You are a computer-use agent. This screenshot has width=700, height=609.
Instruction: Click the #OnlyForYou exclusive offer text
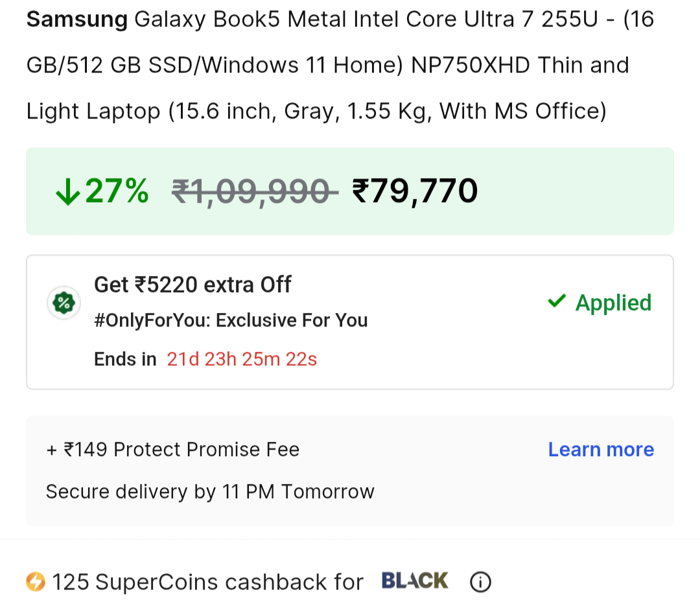(231, 321)
